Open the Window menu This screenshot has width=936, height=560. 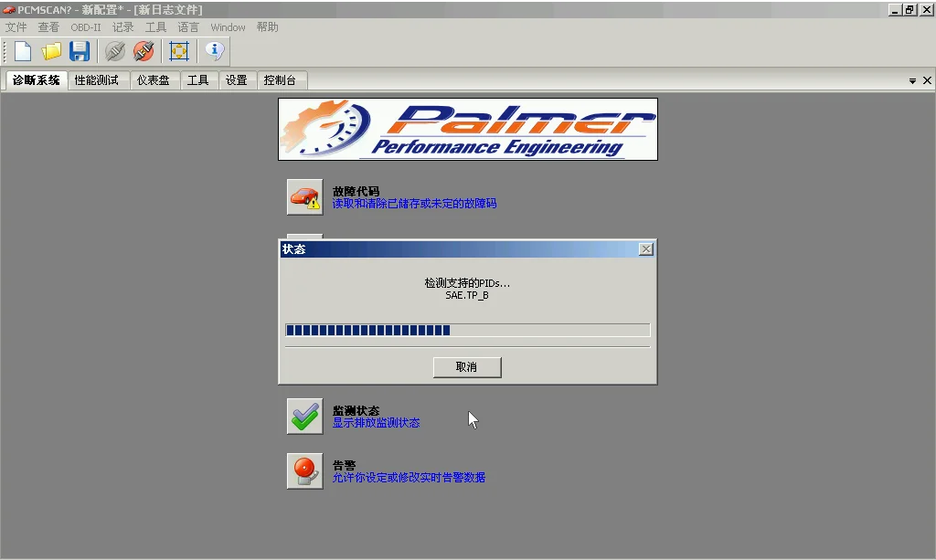(228, 27)
